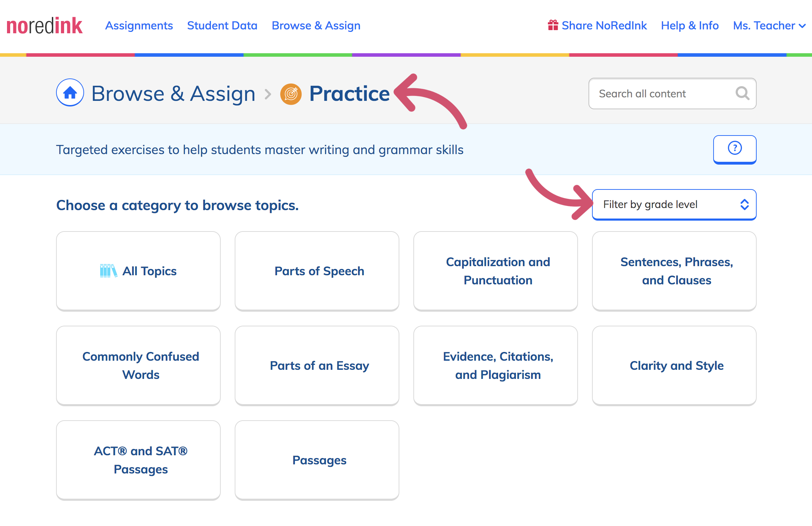This screenshot has height=526, width=812.
Task: Open Commonly Confused Words category
Action: pyautogui.click(x=138, y=366)
